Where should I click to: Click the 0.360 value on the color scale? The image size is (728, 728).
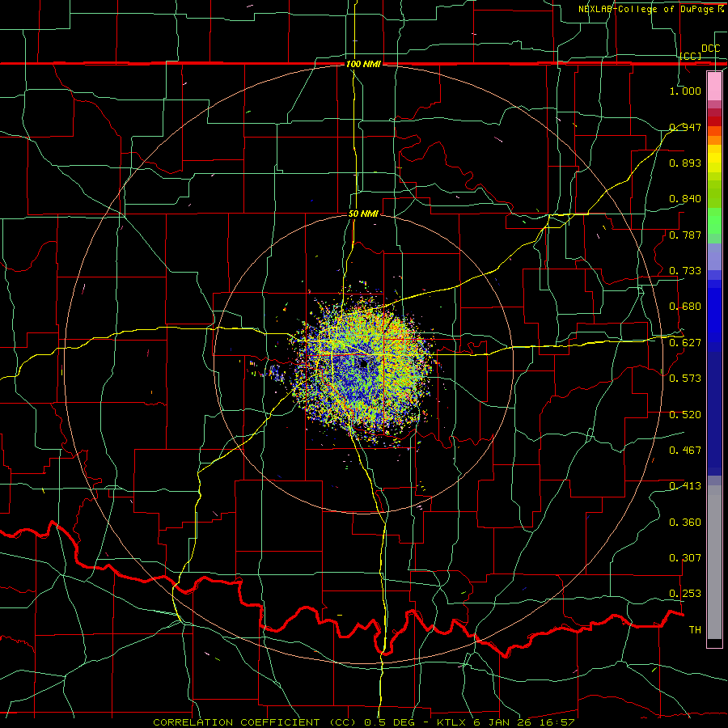(x=685, y=523)
